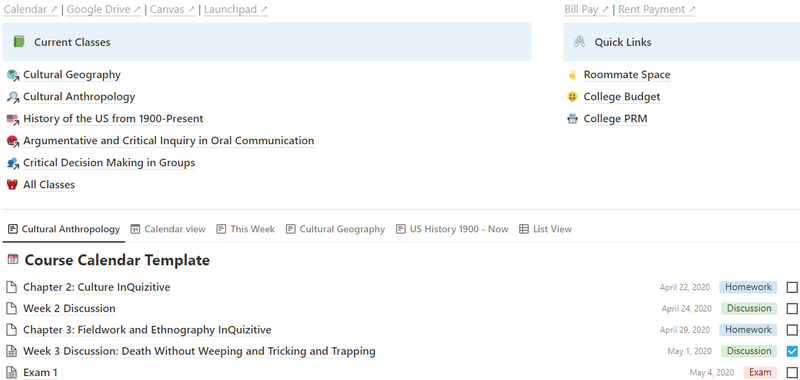Open the Bill Pay link
Image resolution: width=800 pixels, height=380 pixels.
(x=587, y=9)
